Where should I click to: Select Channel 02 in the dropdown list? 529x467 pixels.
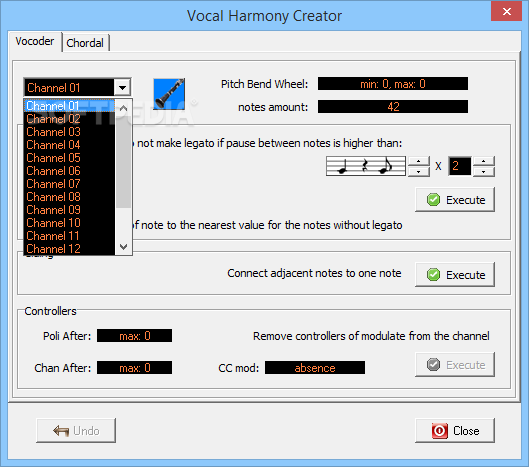pyautogui.click(x=69, y=119)
